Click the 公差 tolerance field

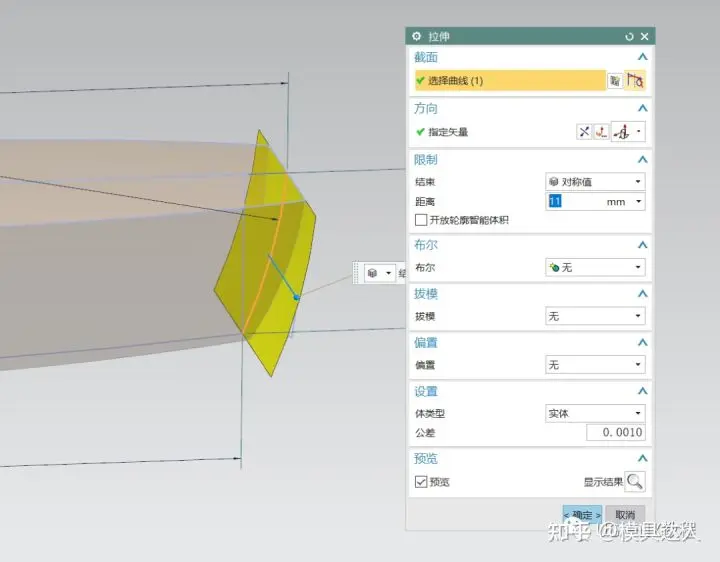(x=616, y=433)
